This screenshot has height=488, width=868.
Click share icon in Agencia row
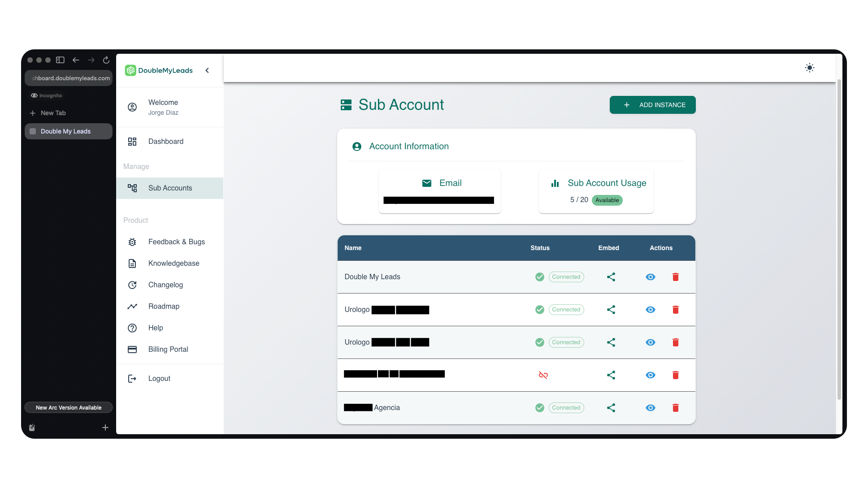611,408
